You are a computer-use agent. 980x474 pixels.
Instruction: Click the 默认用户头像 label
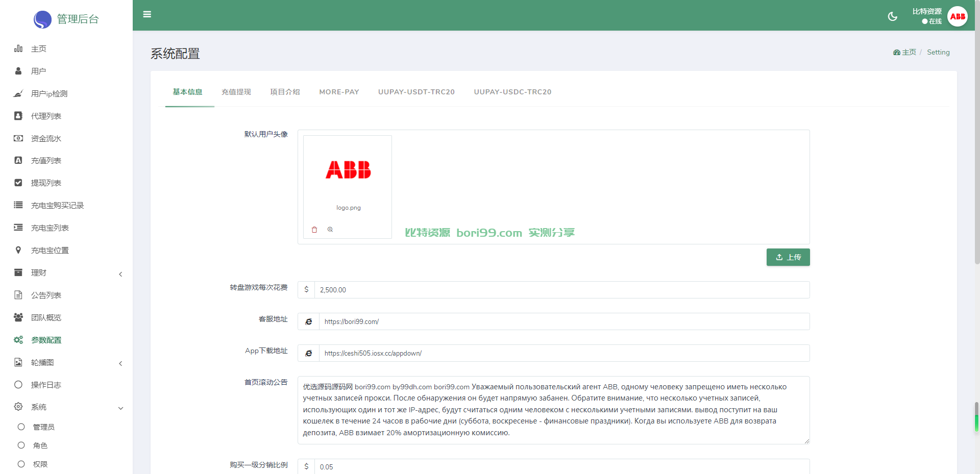point(266,134)
